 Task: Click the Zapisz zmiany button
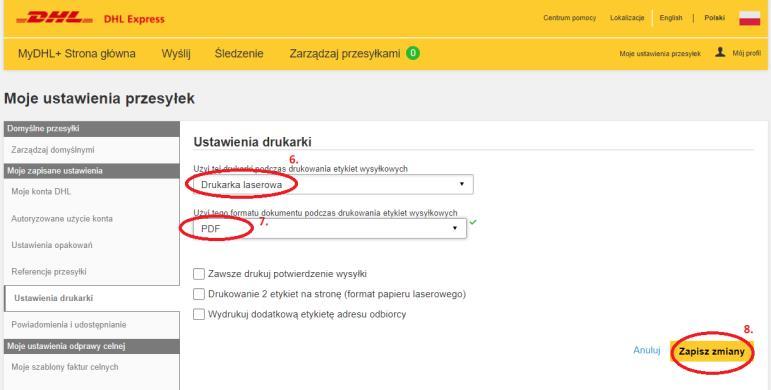[712, 352]
